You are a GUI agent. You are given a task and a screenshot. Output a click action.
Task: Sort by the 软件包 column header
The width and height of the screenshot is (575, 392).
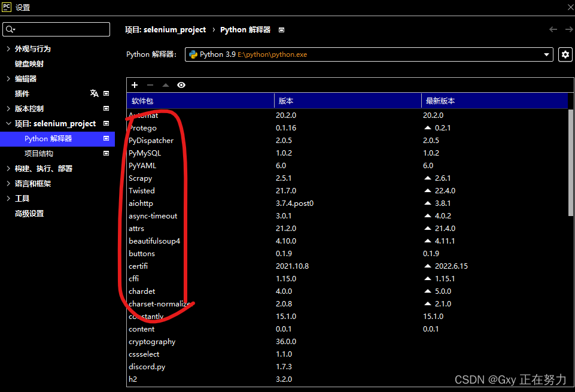(200, 101)
